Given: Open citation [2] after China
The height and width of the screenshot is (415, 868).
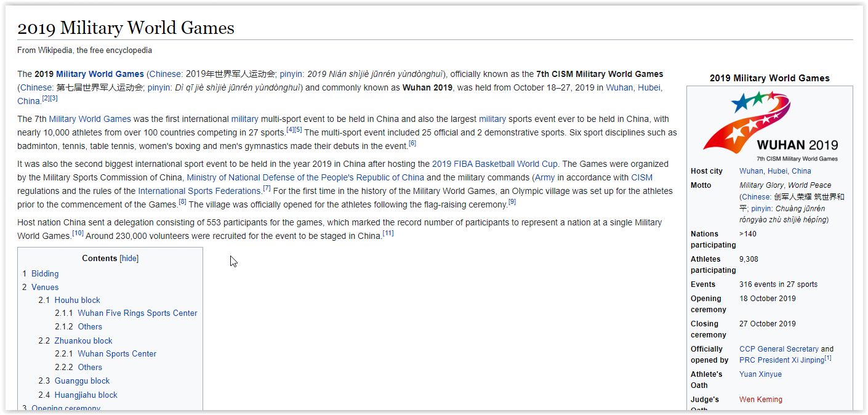Looking at the screenshot, I should point(46,99).
